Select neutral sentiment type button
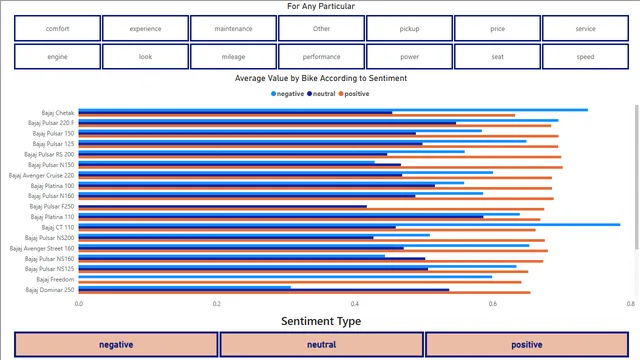The image size is (640, 360). coord(322,344)
